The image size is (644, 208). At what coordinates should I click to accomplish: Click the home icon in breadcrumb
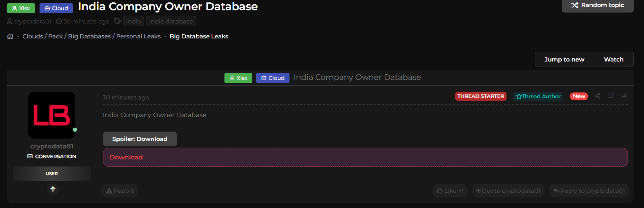(10, 36)
